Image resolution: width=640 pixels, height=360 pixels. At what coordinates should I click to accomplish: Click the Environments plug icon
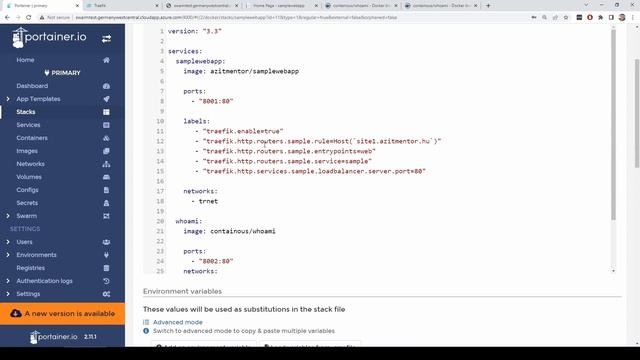106,255
